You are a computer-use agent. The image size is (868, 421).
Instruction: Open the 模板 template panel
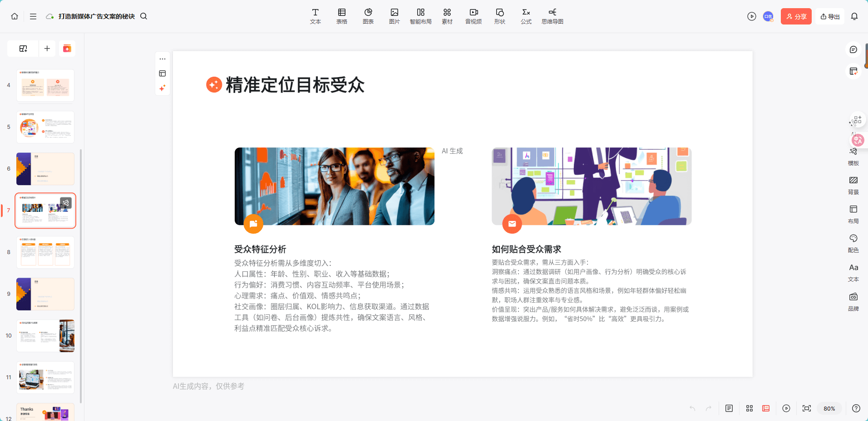point(853,156)
